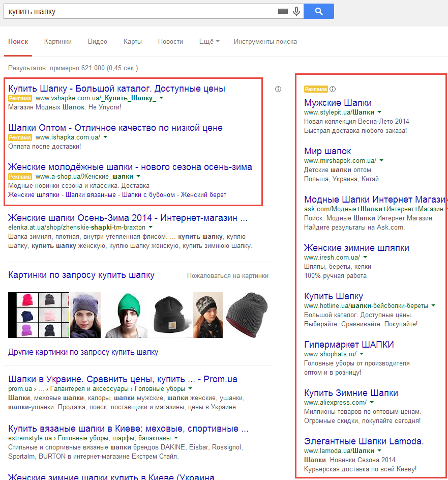Expand dropdown arrow next to www.ishapka.com.ua URL

(105, 137)
